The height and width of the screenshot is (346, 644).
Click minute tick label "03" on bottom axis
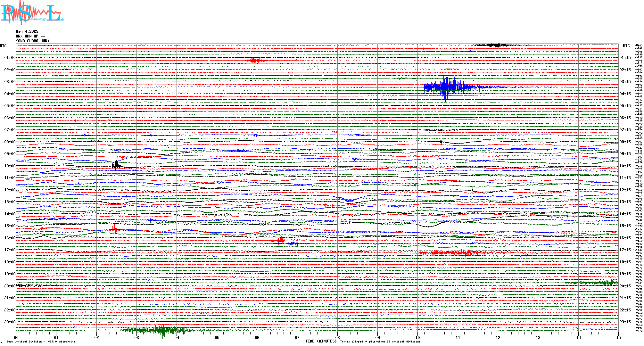pos(137,338)
